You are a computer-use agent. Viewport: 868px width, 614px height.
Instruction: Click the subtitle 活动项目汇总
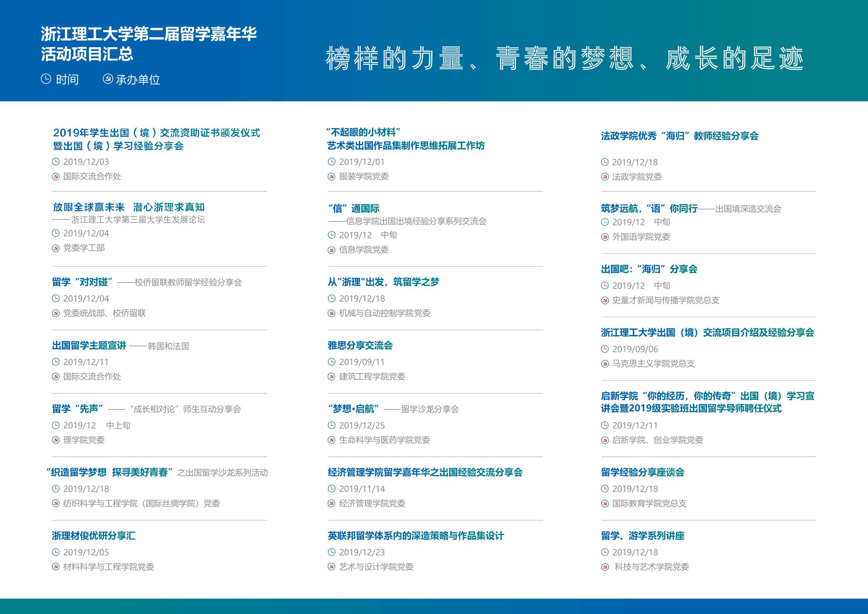coord(87,54)
